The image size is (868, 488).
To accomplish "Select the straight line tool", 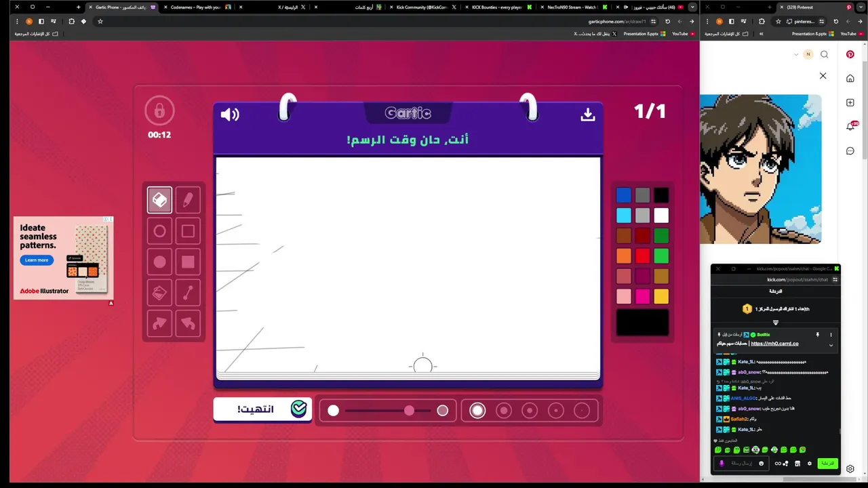I will tap(189, 293).
